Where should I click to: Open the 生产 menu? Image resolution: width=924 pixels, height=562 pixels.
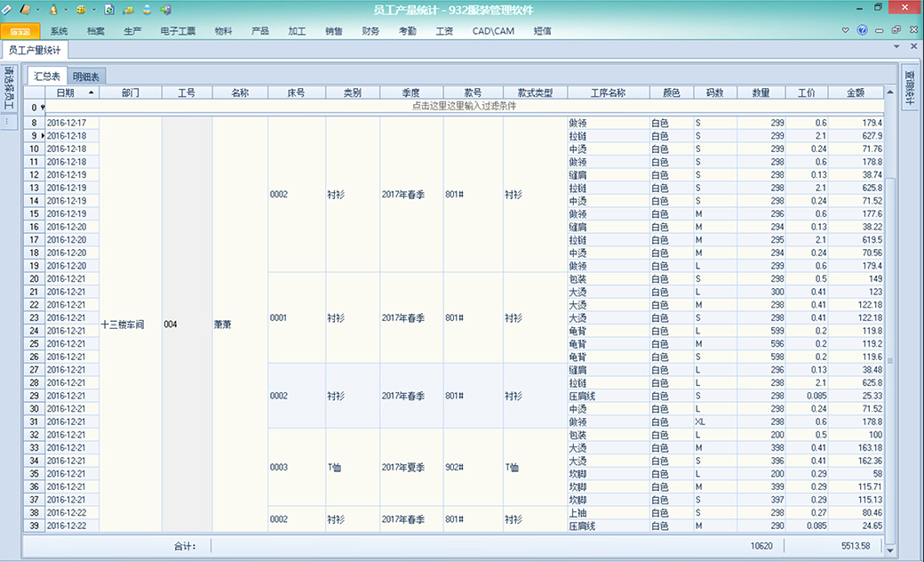tap(132, 31)
